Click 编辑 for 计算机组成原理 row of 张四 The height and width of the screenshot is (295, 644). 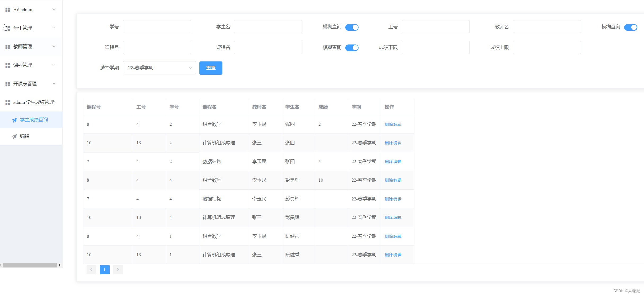tap(397, 143)
